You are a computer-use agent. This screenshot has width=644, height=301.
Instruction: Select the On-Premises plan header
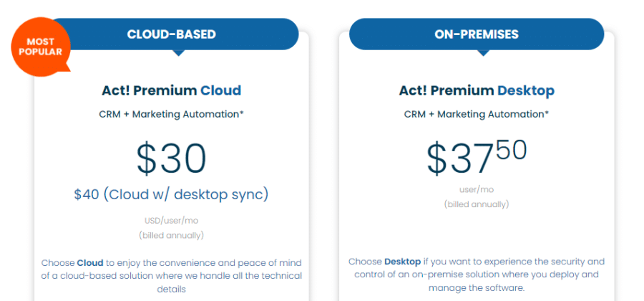[x=477, y=34]
